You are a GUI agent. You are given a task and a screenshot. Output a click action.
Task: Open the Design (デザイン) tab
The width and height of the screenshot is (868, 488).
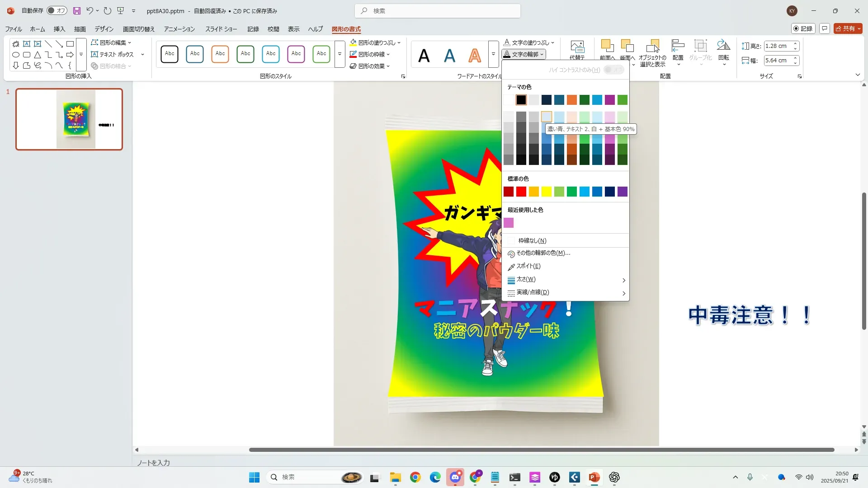(104, 29)
